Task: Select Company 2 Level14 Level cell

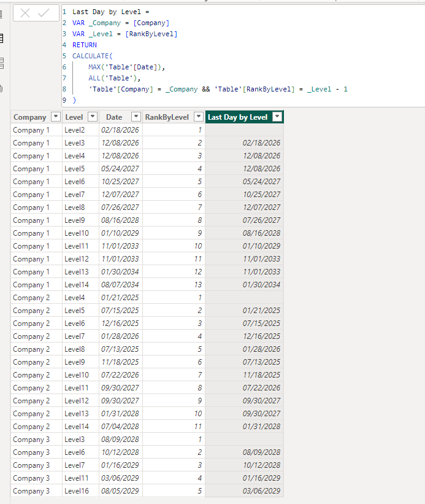Action: (80, 427)
